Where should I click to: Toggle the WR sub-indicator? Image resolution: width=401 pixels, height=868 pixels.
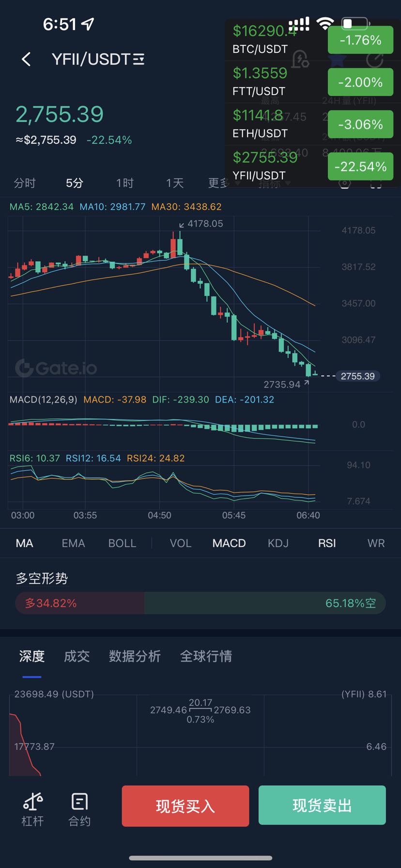[376, 543]
